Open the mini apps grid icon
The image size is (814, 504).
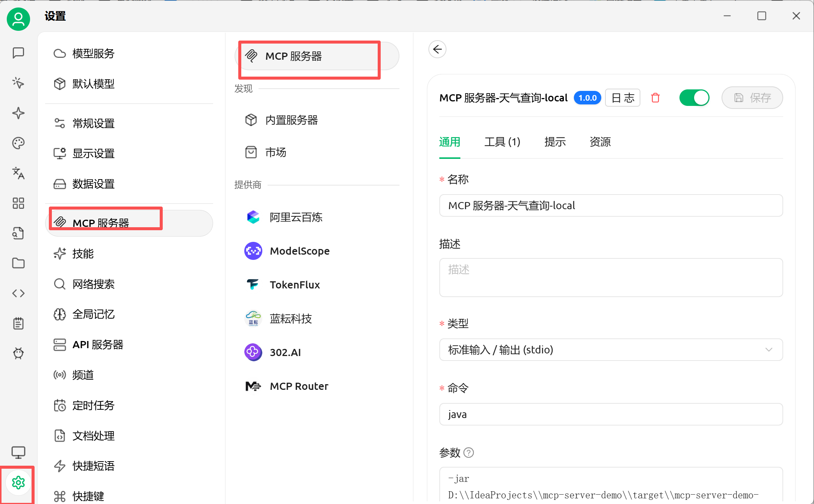click(x=18, y=203)
